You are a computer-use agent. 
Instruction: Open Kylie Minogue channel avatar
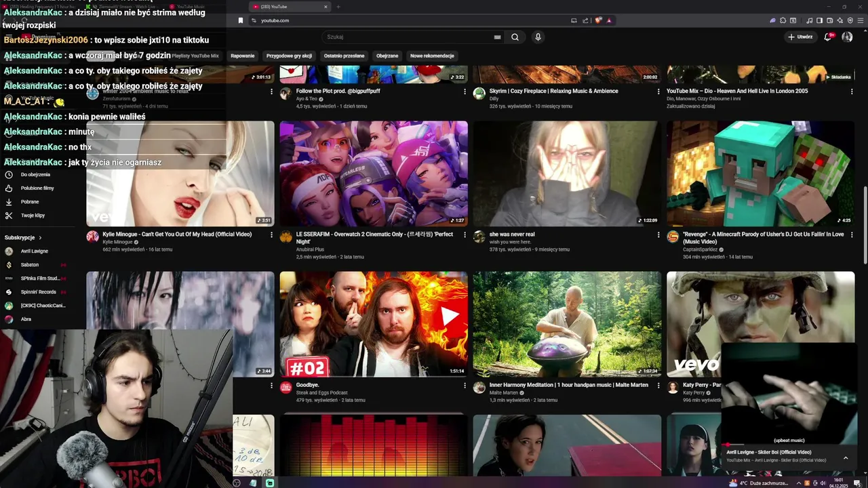click(x=93, y=237)
